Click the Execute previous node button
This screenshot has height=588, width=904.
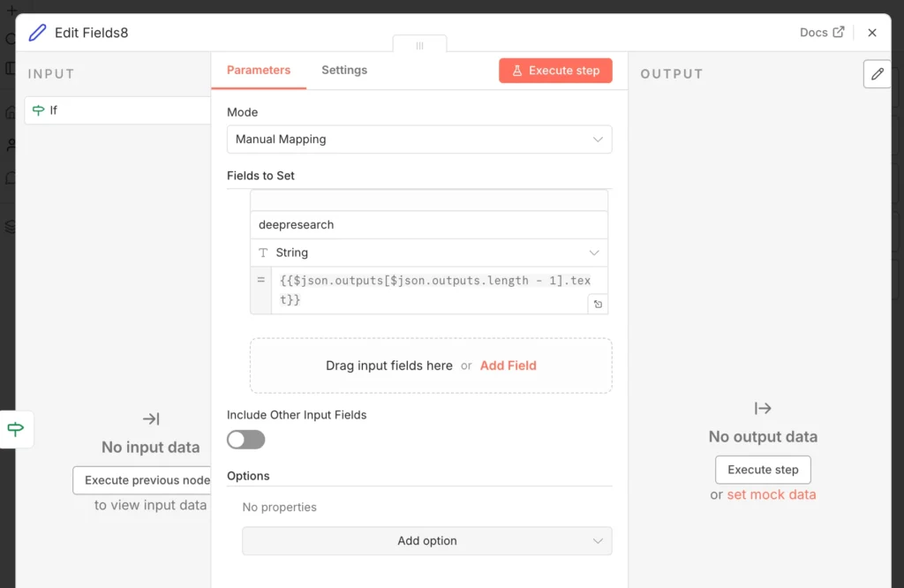tap(145, 480)
